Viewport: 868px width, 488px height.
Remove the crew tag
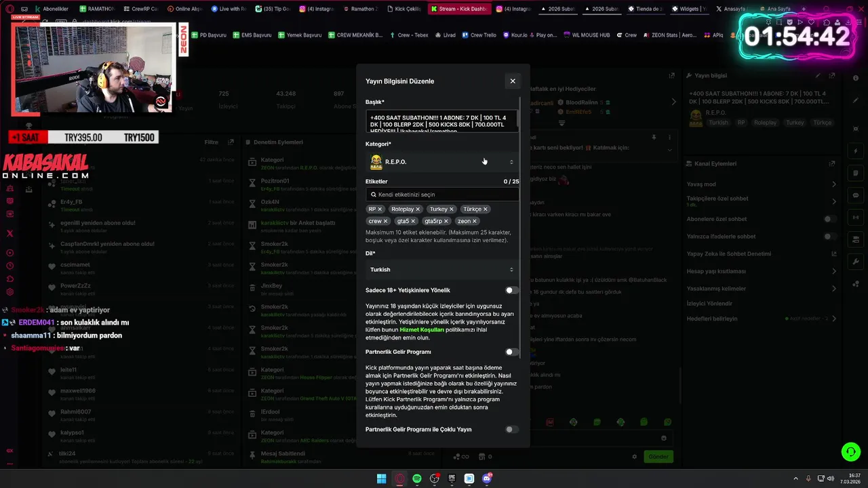385,221
